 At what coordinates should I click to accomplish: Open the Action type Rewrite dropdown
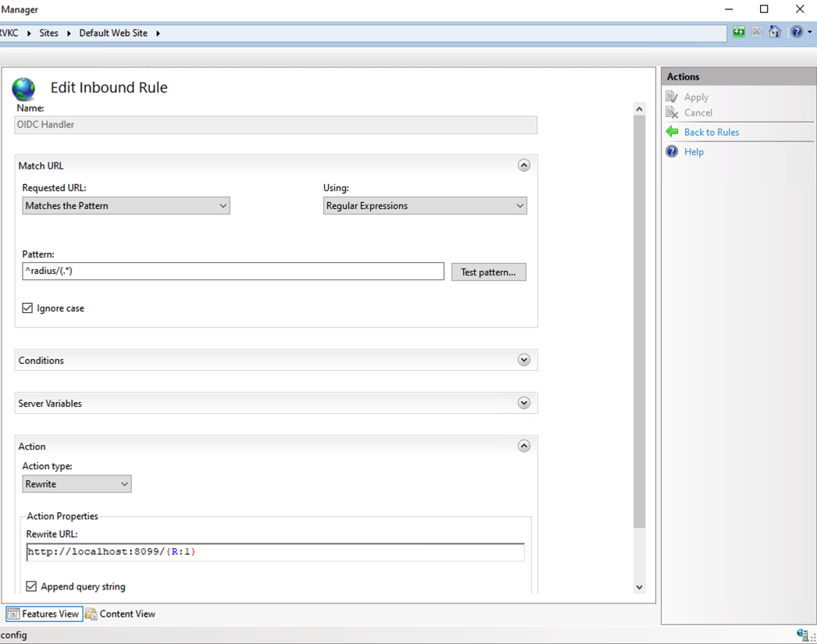(x=77, y=484)
